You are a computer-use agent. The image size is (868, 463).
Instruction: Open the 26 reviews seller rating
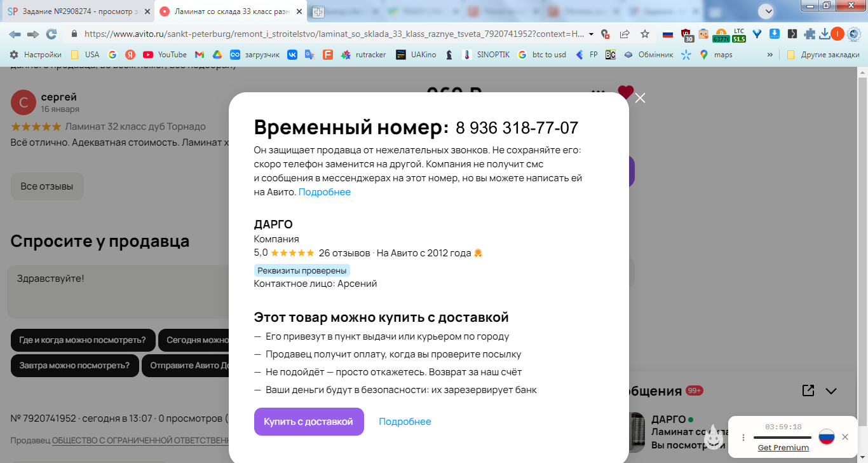(344, 252)
